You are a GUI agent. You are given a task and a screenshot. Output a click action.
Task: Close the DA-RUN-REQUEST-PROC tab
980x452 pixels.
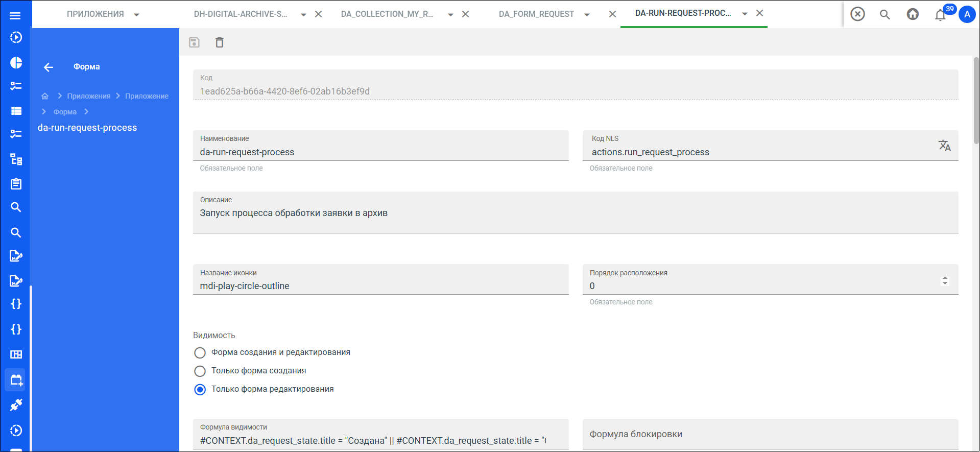tap(759, 13)
